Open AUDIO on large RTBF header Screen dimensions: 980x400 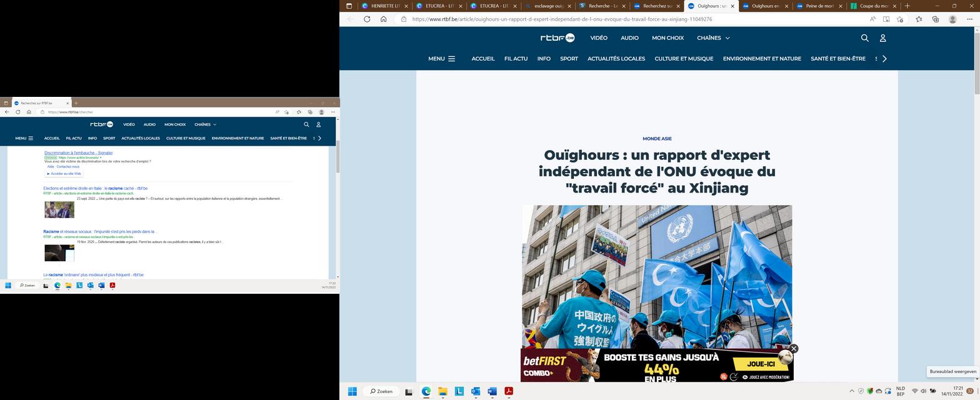629,38
